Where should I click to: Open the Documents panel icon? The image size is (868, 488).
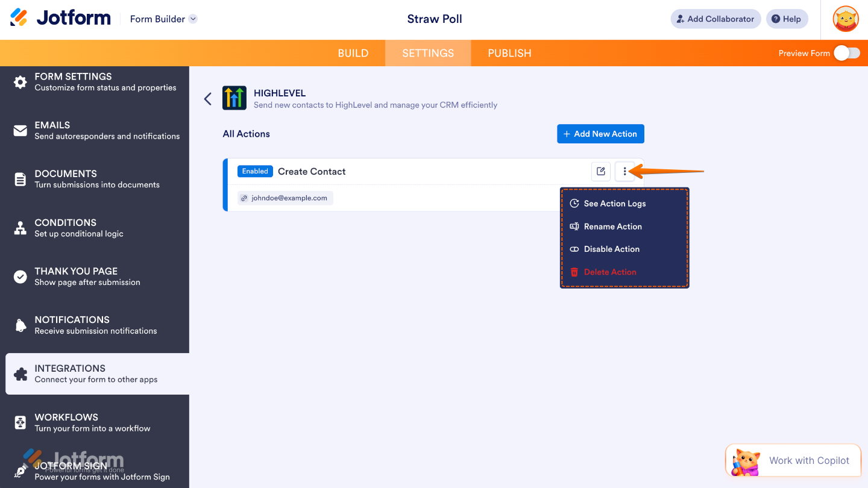(x=20, y=179)
